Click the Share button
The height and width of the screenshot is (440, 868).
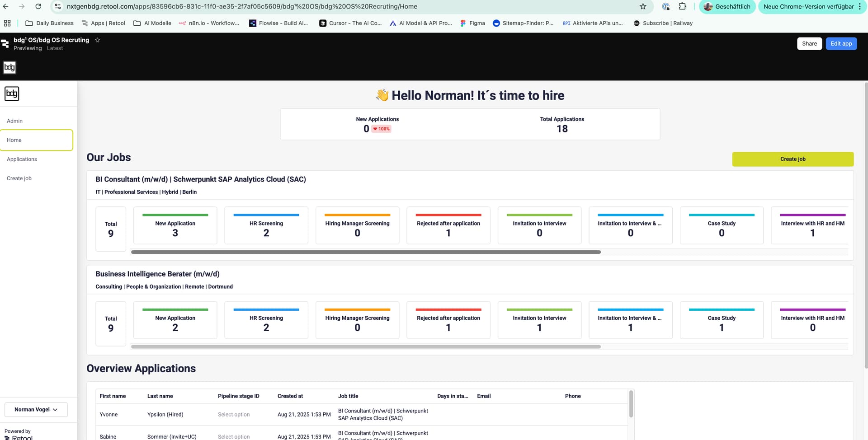click(809, 44)
